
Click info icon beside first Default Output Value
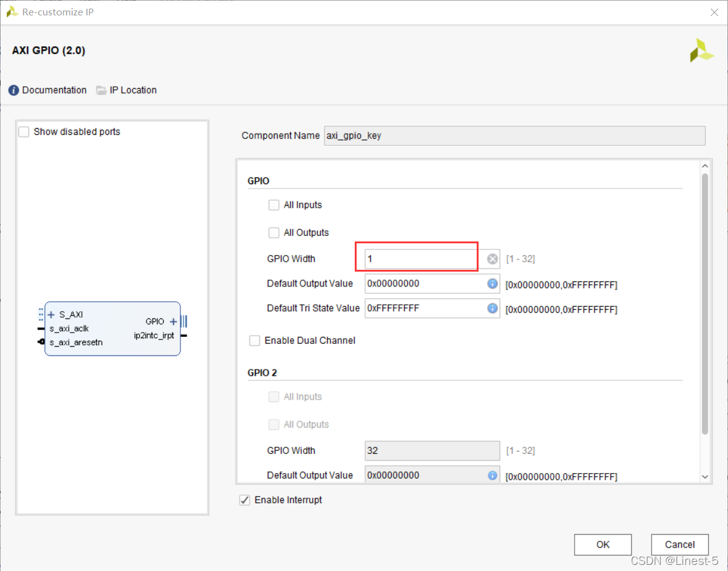(x=493, y=283)
